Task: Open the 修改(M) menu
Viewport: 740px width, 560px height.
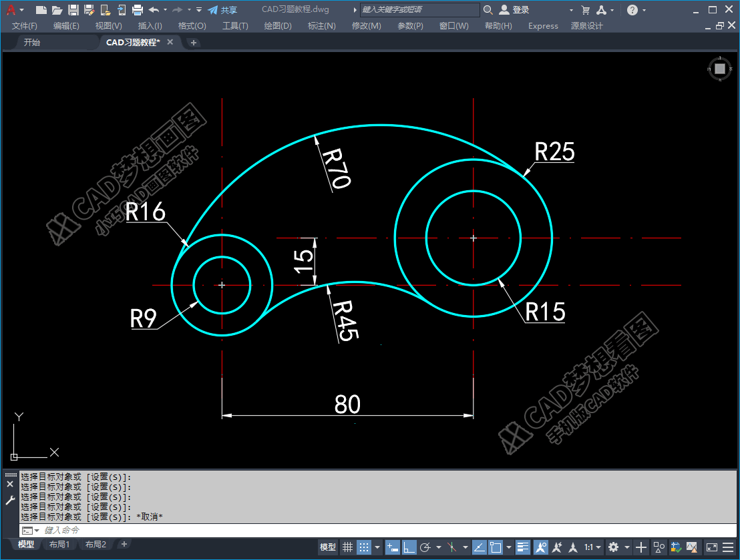Action: point(366,26)
